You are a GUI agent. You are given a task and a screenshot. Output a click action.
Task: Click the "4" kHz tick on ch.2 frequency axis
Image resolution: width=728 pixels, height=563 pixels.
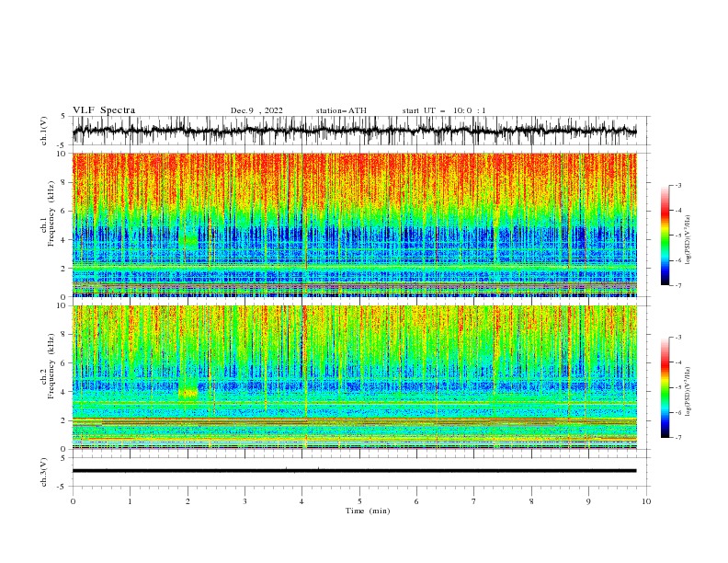tap(65, 392)
